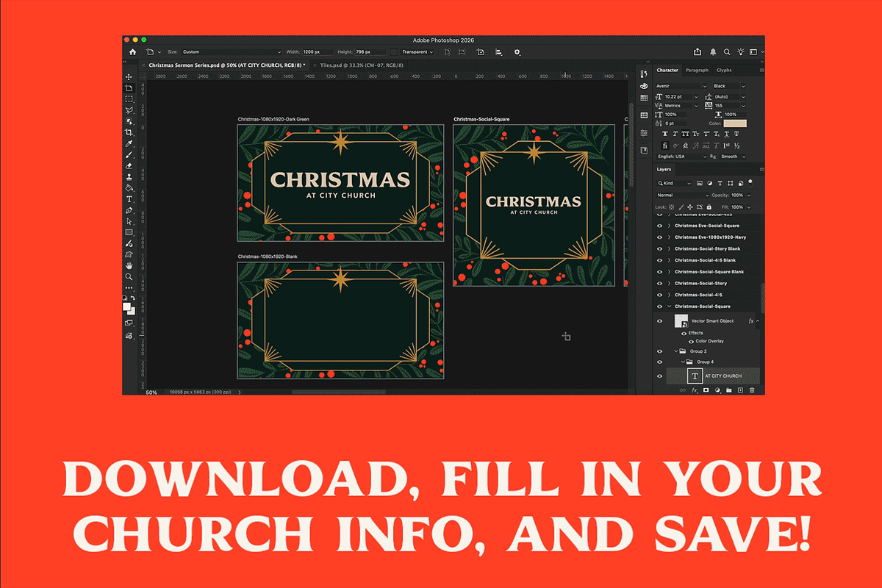Click the Share icon at top right

point(698,52)
